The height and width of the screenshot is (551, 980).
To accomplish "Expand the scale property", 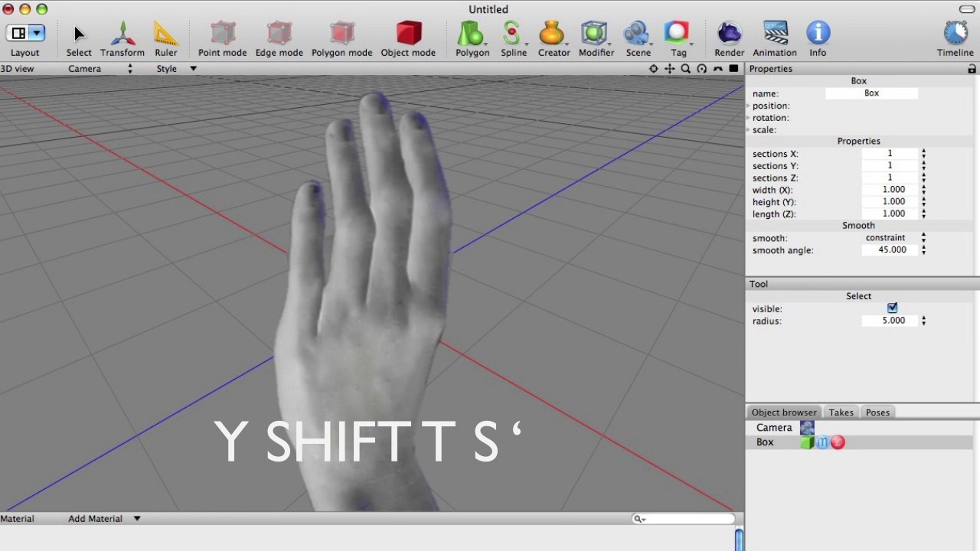I will point(748,130).
